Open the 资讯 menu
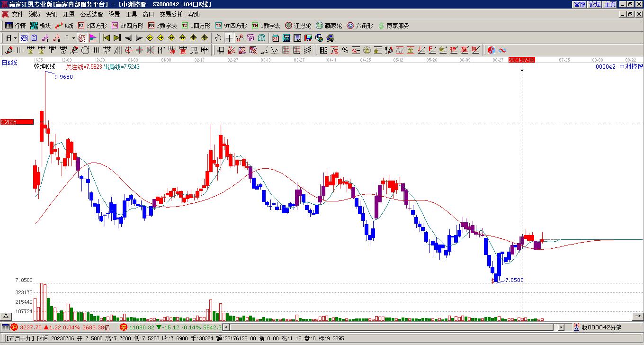Viewport: 644px width, 345px height. pyautogui.click(x=52, y=15)
